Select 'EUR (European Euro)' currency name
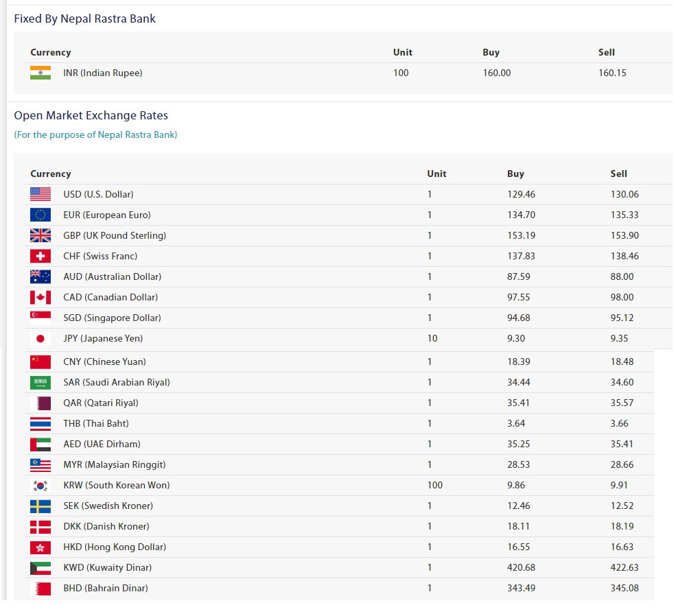 [107, 215]
